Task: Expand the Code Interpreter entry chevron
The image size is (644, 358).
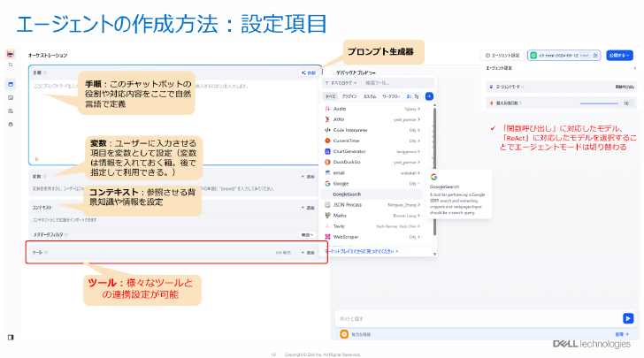Action: tap(418, 130)
